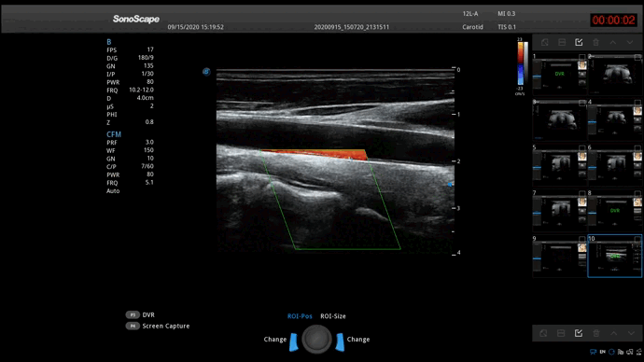This screenshot has width=644, height=362.
Task: Click the select-all checkmark icon in upper clipboard toolbar
Action: tap(579, 42)
